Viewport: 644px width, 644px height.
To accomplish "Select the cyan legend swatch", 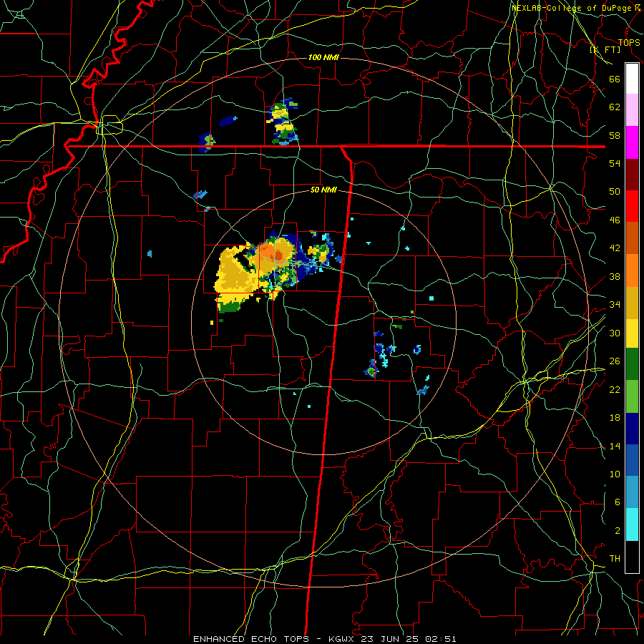I will click(632, 525).
